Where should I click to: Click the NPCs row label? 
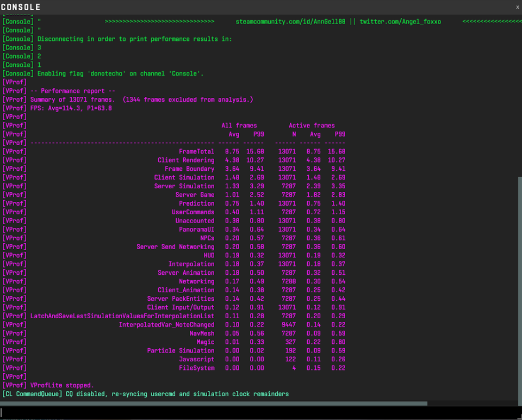click(x=207, y=238)
